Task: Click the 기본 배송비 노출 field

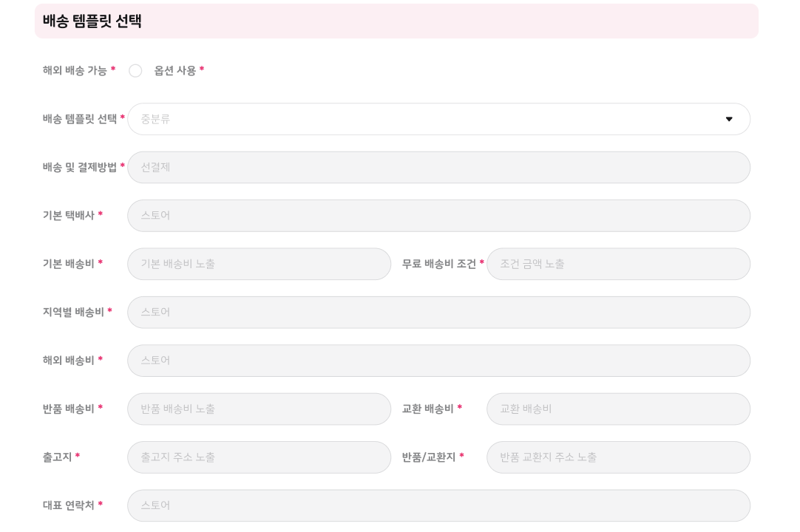Action: click(x=260, y=265)
